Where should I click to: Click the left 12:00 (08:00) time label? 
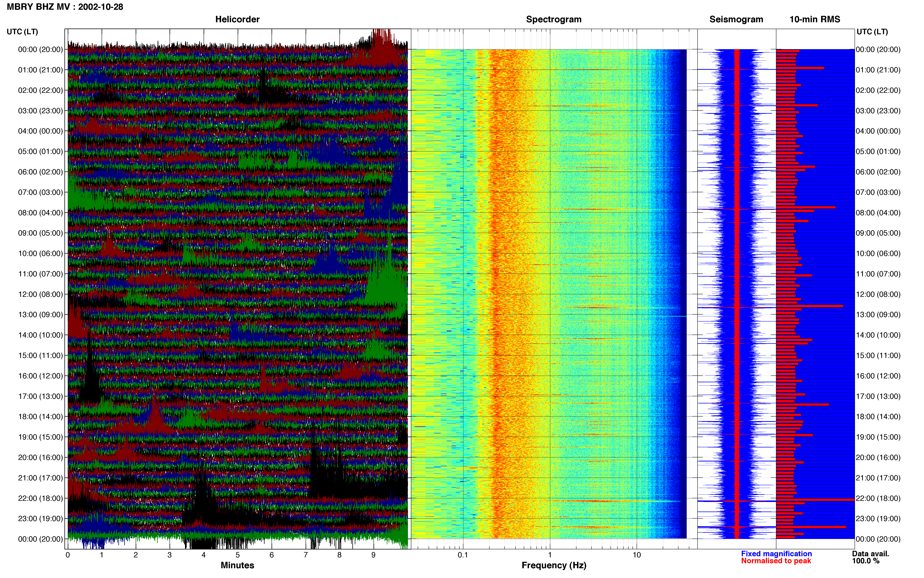[x=41, y=294]
